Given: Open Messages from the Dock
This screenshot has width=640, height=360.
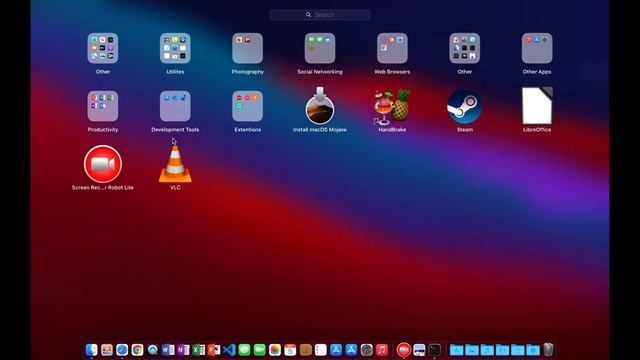Looking at the screenshot, I should click(x=244, y=350).
